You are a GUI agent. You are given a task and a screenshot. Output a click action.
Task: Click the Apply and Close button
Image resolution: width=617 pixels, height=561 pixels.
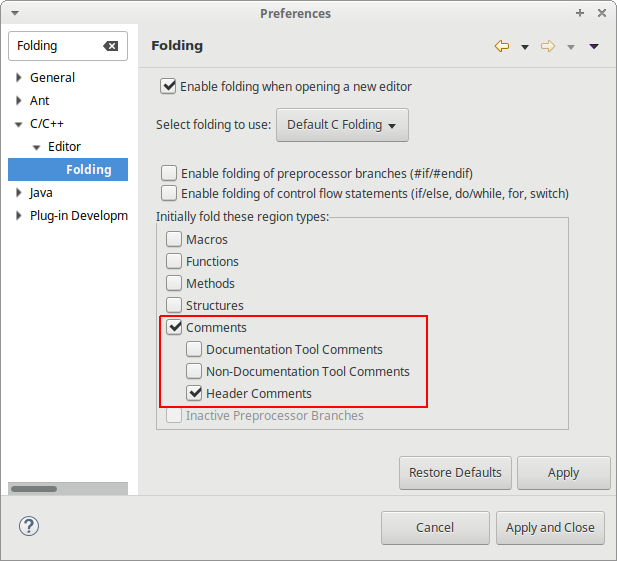coord(550,528)
